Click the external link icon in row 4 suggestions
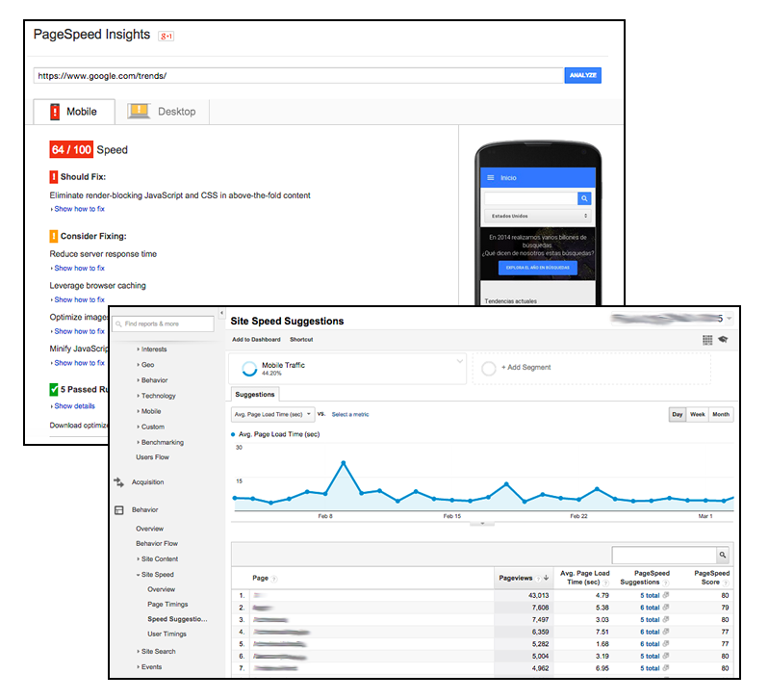The width and height of the screenshot is (769, 700). [x=665, y=632]
